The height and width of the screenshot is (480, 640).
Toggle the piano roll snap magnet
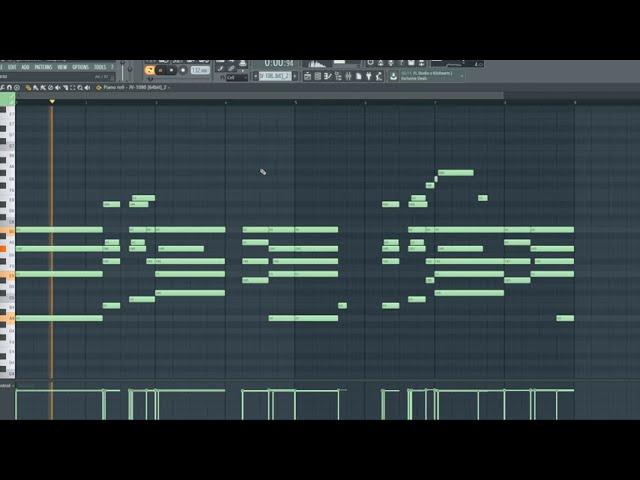[9, 88]
